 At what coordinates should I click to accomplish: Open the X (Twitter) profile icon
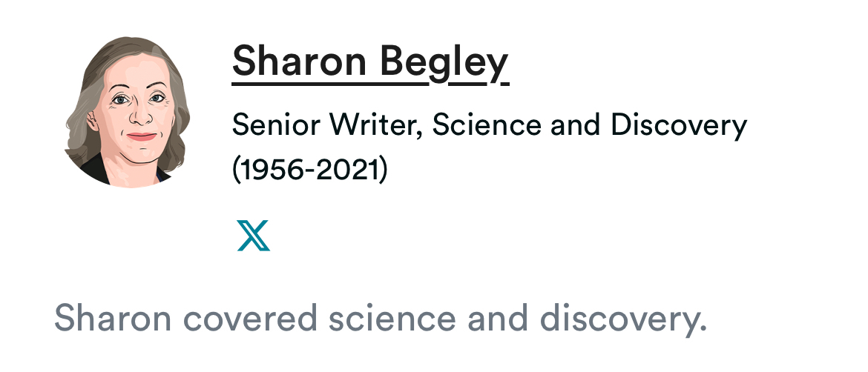pos(254,235)
